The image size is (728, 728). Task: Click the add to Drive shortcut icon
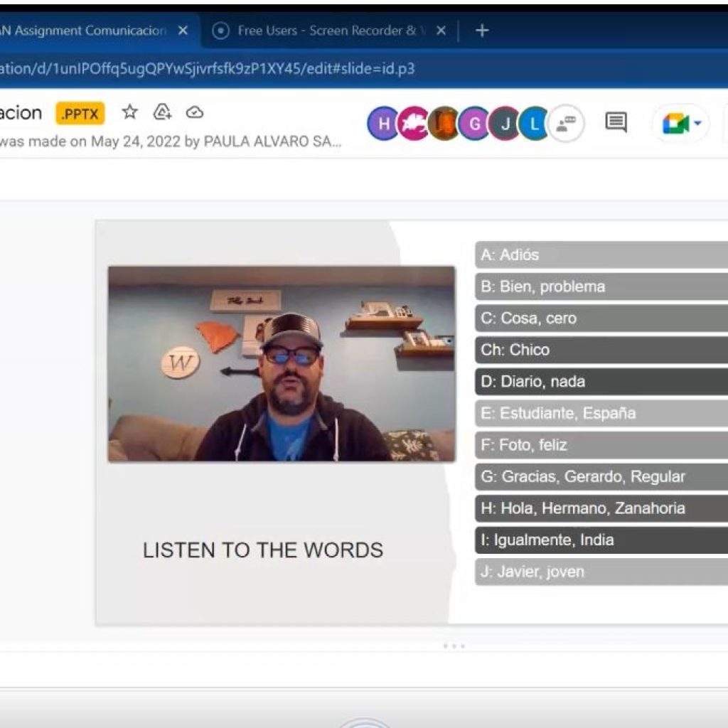pos(162,112)
